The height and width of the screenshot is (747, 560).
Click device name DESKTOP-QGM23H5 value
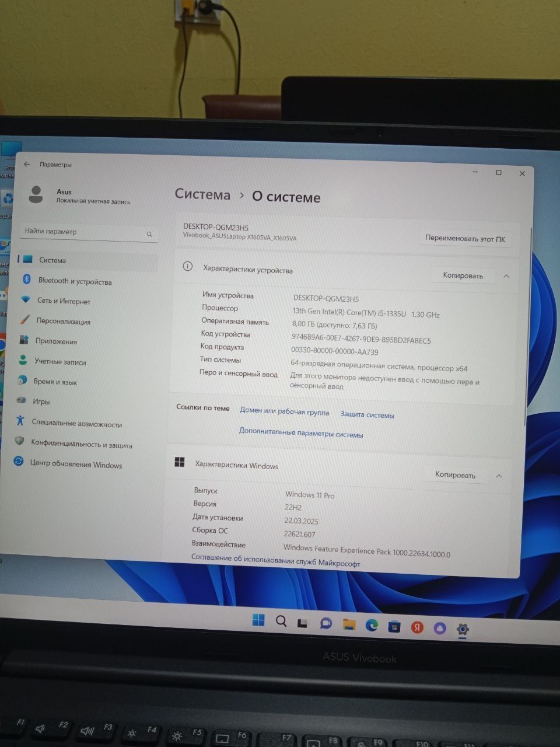[326, 299]
